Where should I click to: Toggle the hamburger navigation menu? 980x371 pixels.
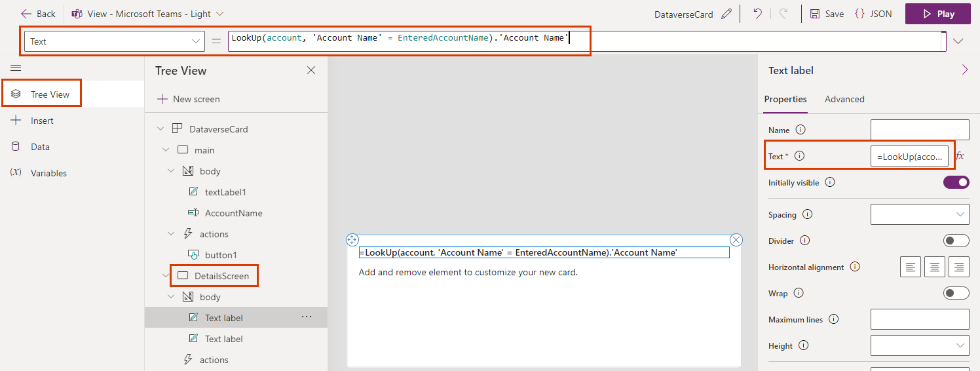pyautogui.click(x=16, y=68)
